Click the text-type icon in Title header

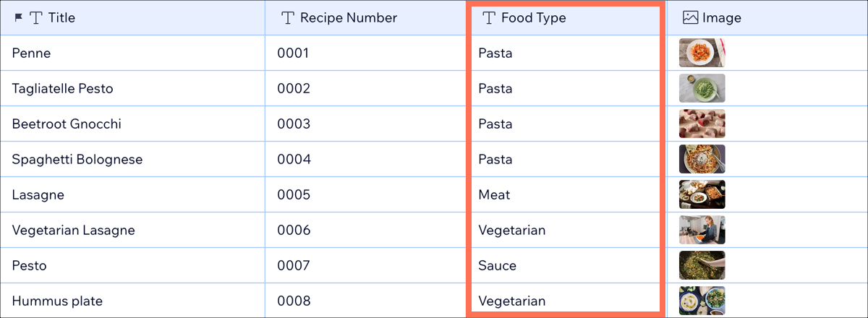coord(35,17)
